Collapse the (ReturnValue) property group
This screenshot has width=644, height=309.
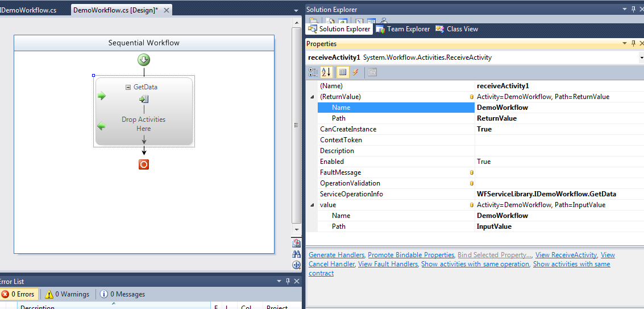point(311,97)
